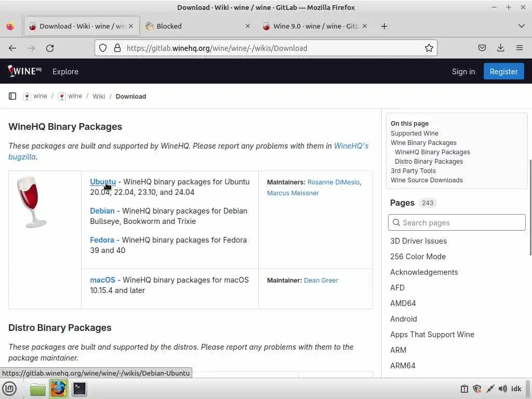532x399 pixels.
Task: Switch to the Wine 9.0 tab
Action: point(315,26)
